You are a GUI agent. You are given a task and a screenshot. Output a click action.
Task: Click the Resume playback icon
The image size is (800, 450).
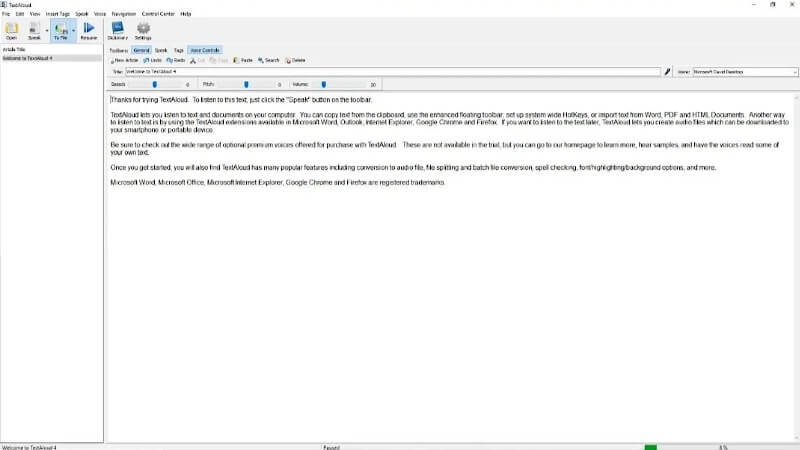tap(89, 31)
